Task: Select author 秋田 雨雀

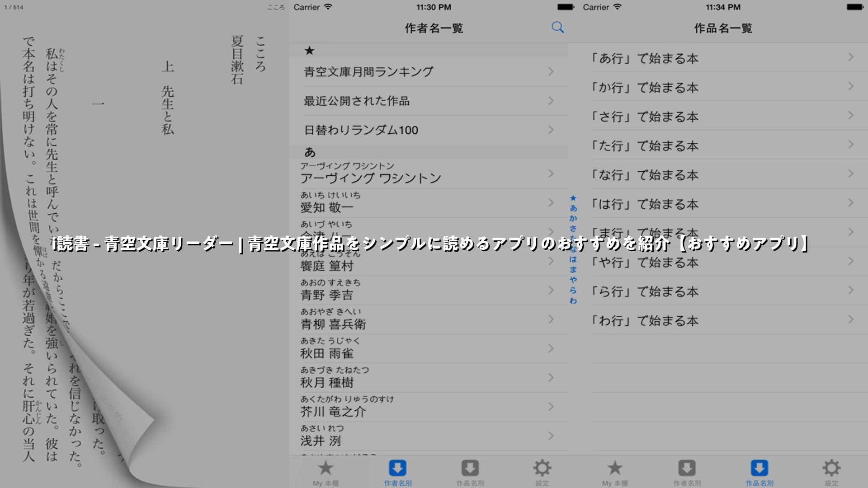Action: pos(429,348)
